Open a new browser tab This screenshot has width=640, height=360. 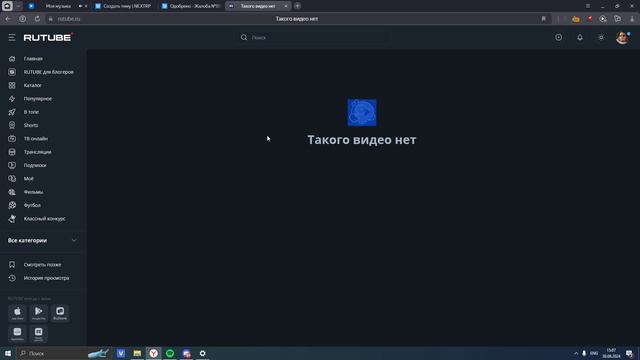click(298, 6)
